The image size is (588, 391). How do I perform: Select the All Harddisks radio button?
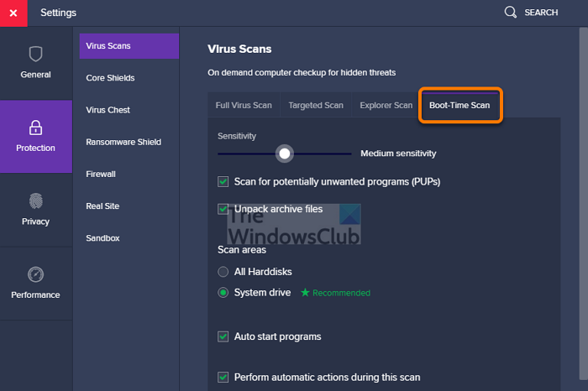(x=223, y=272)
